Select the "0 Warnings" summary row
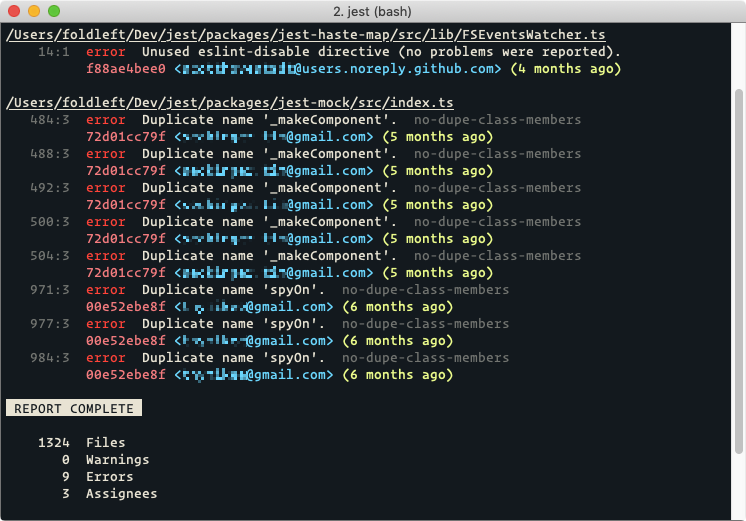 105,460
